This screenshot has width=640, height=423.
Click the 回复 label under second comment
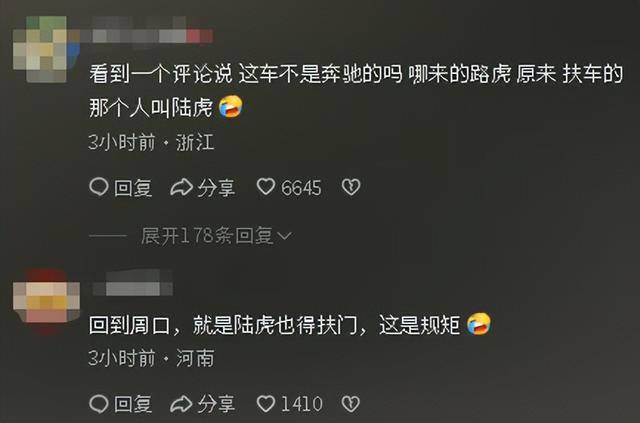click(x=133, y=404)
